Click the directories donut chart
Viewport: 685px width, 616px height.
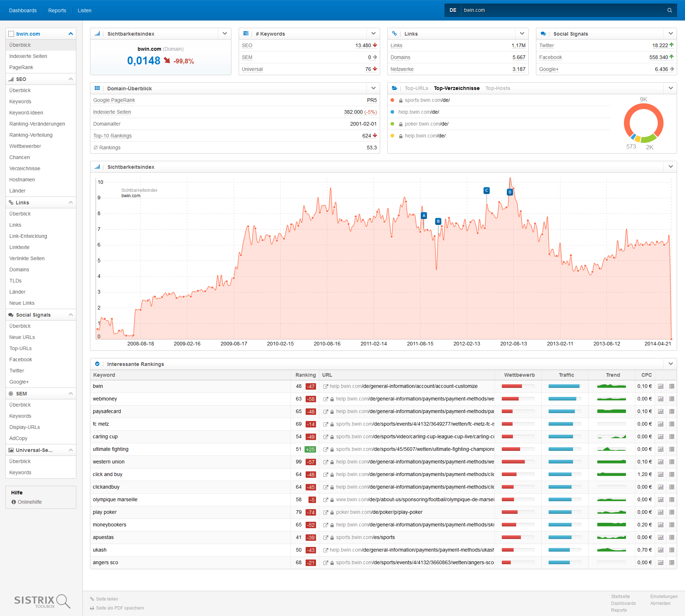644,123
